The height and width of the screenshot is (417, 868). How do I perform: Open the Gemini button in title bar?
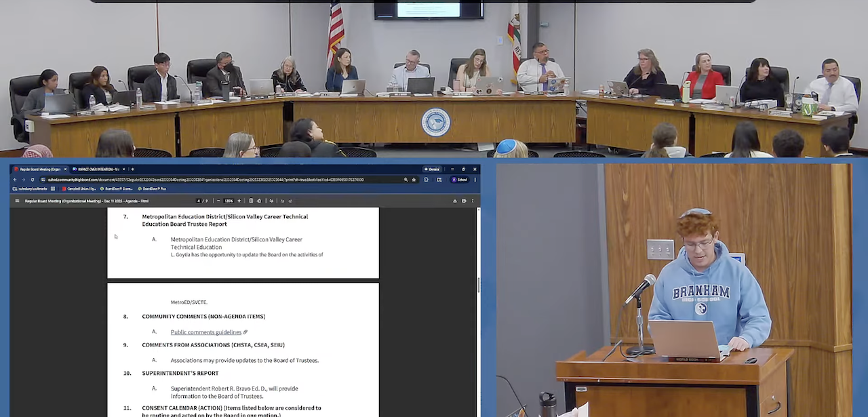[x=432, y=169]
